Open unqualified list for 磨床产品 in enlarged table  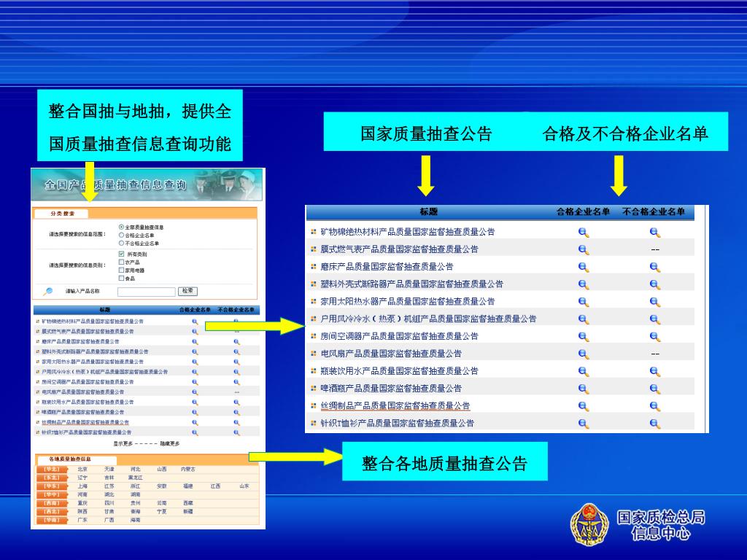(655, 267)
